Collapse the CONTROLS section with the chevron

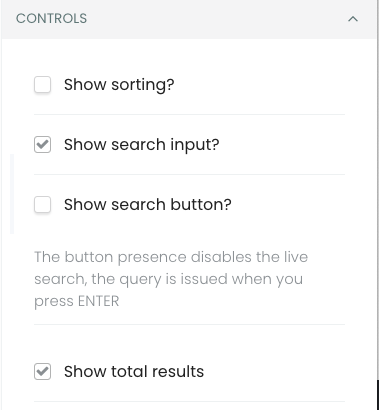353,19
